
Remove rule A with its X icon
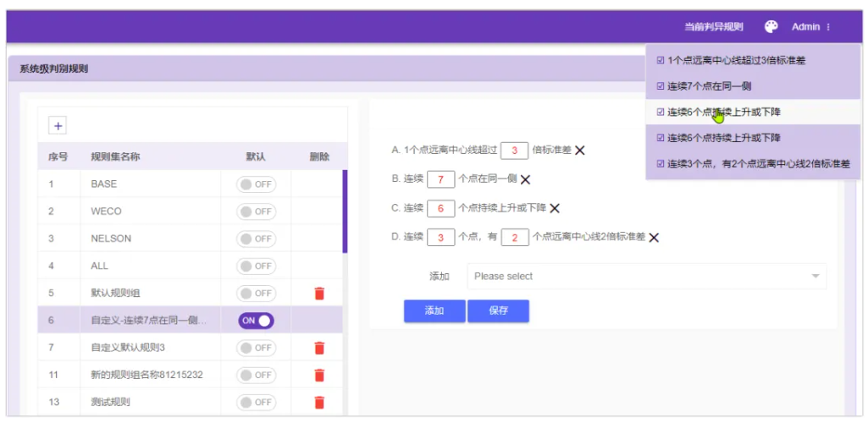coord(580,151)
